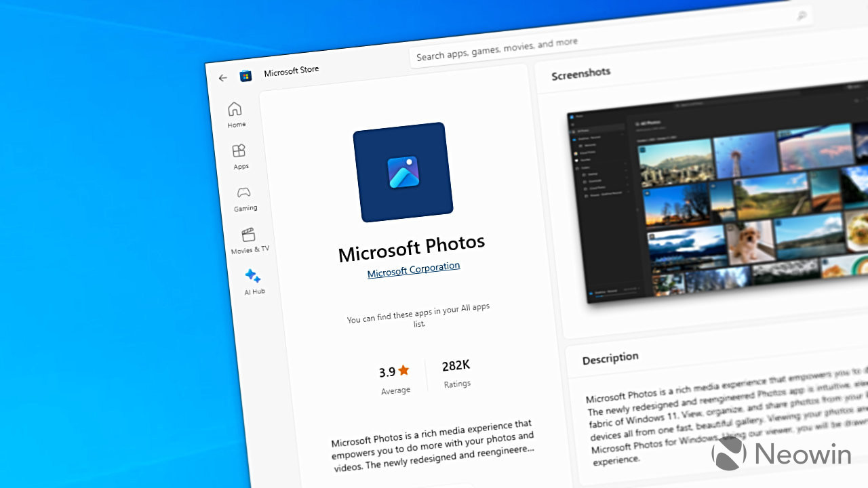Image resolution: width=868 pixels, height=488 pixels.
Task: Open the Apps section from the navigation
Action: [x=239, y=151]
